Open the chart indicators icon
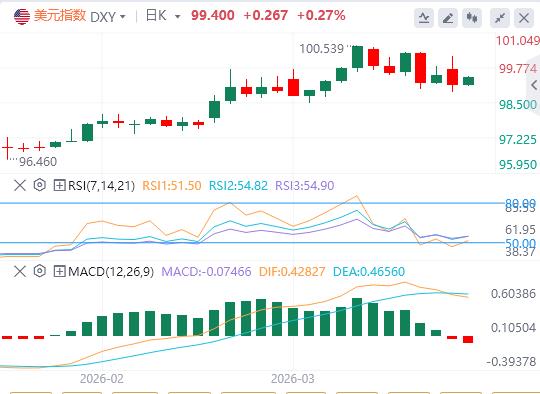This screenshot has height=394, width=540. (x=424, y=18)
